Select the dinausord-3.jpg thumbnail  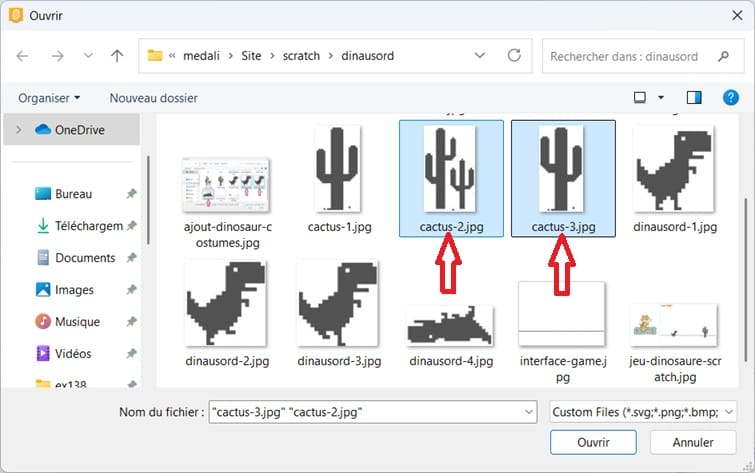338,303
